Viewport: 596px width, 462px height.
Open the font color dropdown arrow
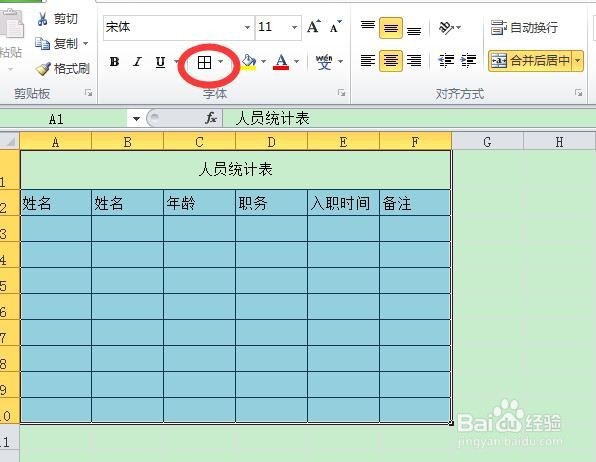tap(296, 61)
